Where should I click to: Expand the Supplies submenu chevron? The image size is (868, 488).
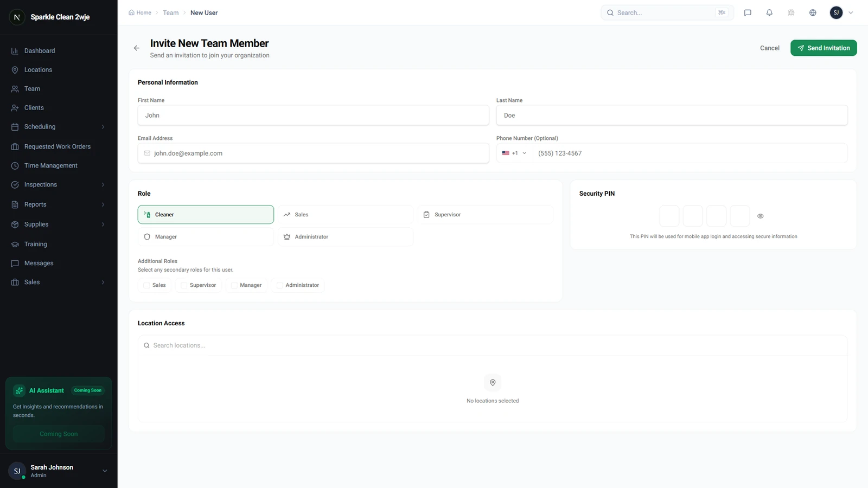(103, 224)
